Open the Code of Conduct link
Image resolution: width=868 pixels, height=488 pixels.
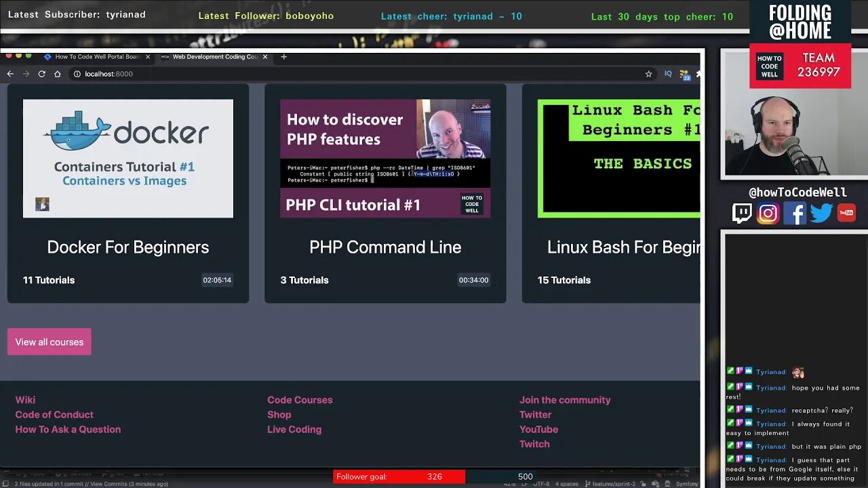pos(54,415)
